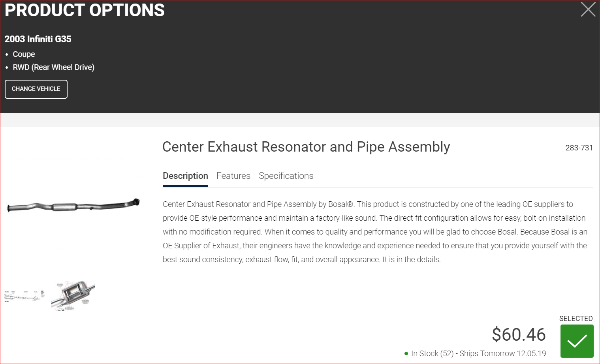The image size is (600, 364).
Task: Switch to the Description tab
Action: [185, 176]
